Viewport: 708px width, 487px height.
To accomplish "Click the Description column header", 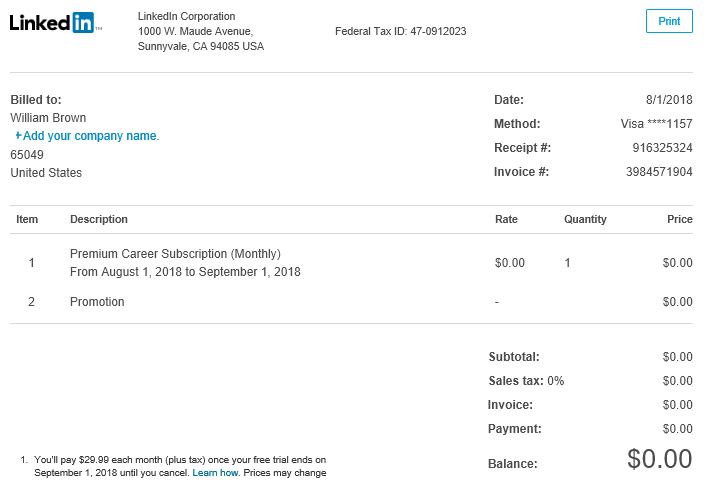I will pos(99,219).
